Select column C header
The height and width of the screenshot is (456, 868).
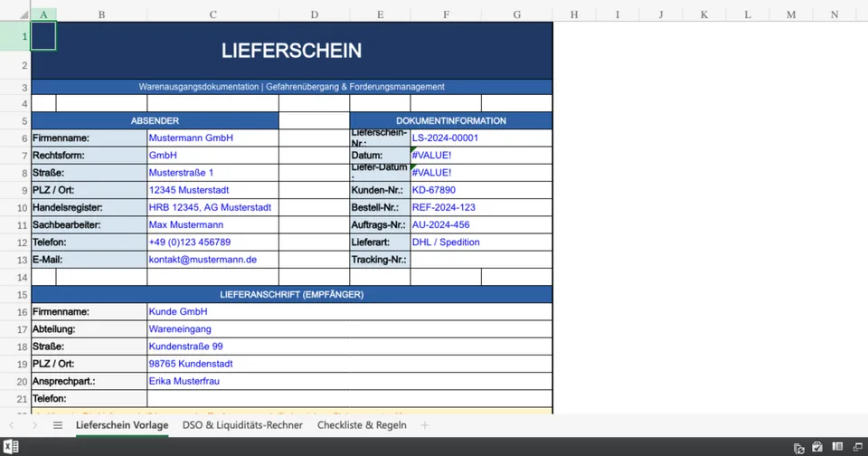click(x=212, y=15)
